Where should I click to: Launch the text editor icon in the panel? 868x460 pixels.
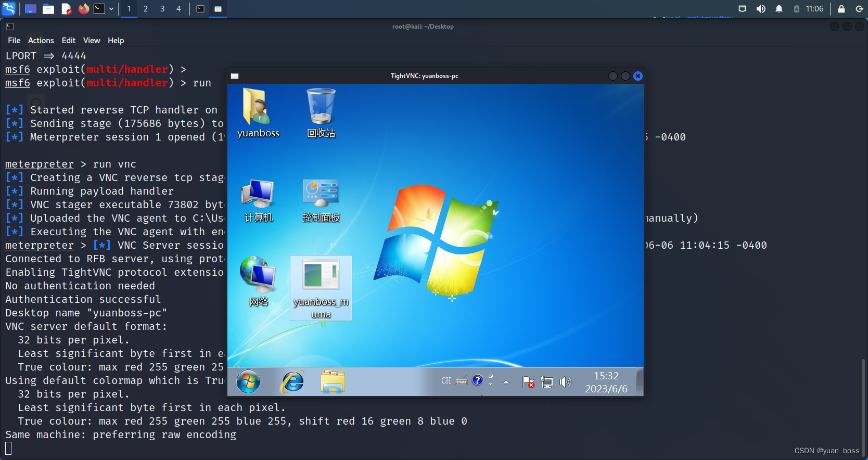point(66,9)
